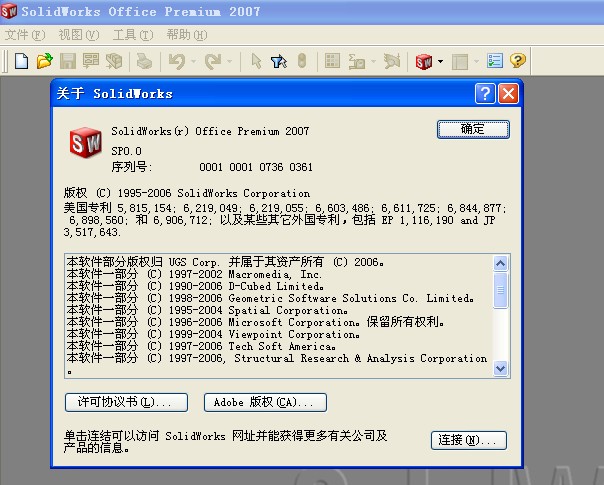Click the Viewpoint Corporation copyright line
Image resolution: width=604 pixels, height=485 pixels.
[213, 334]
